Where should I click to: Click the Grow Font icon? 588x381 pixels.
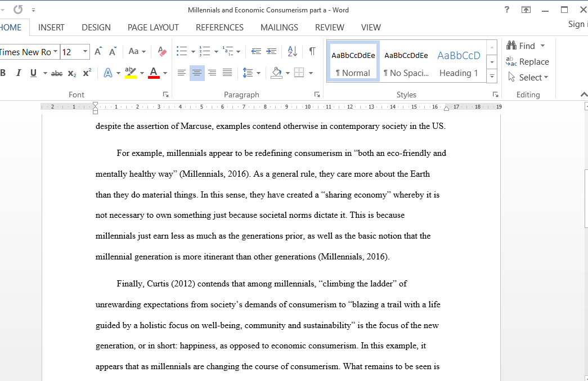tap(98, 51)
